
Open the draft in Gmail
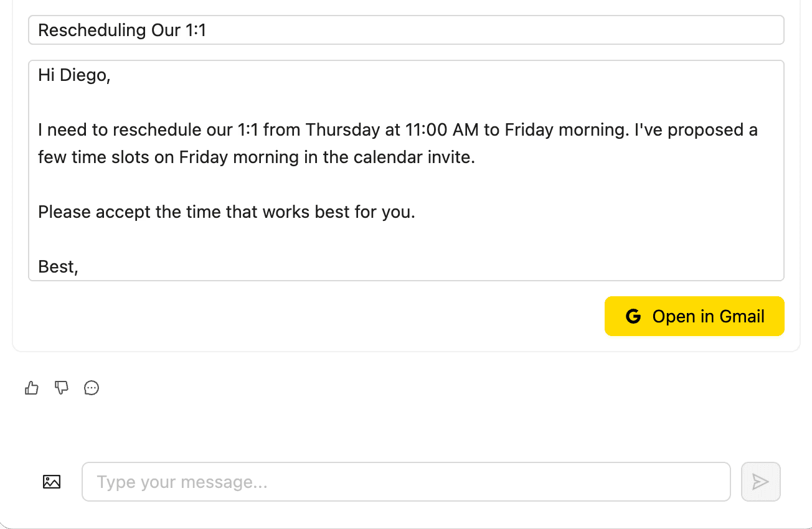point(694,316)
